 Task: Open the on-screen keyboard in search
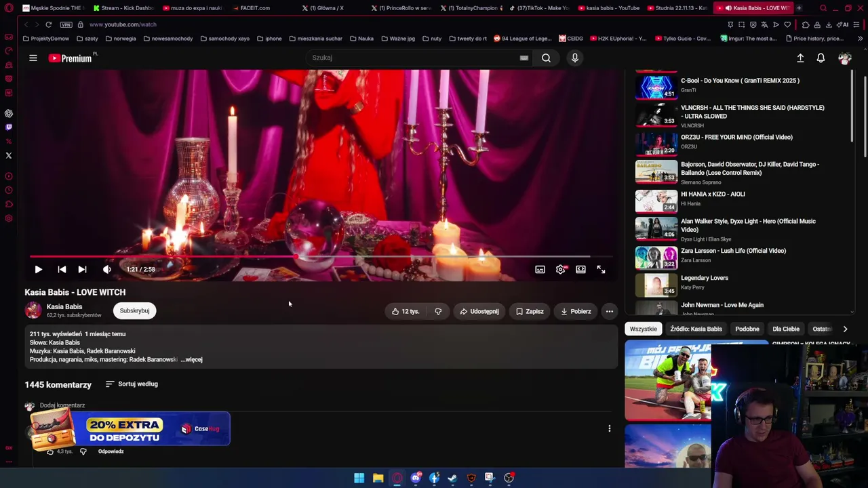(524, 58)
